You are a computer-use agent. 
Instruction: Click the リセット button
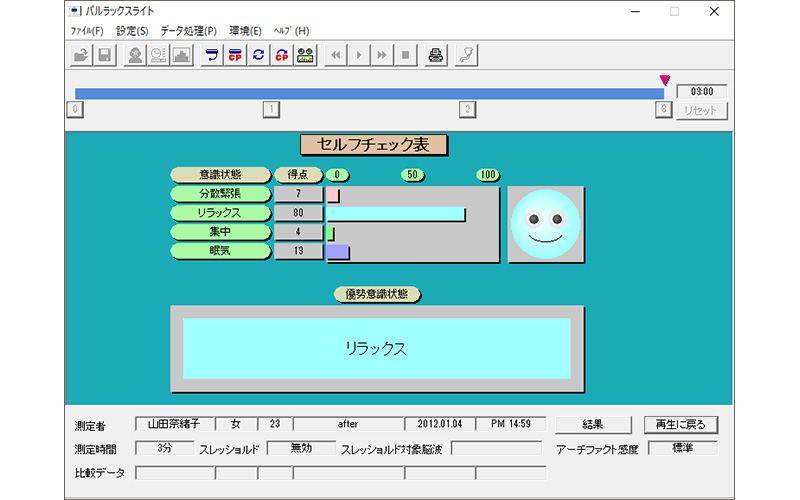701,111
